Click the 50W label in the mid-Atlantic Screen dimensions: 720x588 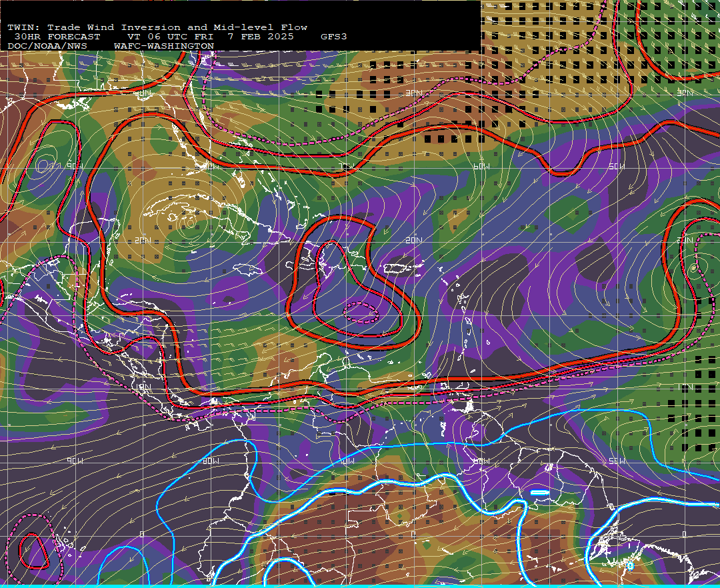click(x=617, y=166)
